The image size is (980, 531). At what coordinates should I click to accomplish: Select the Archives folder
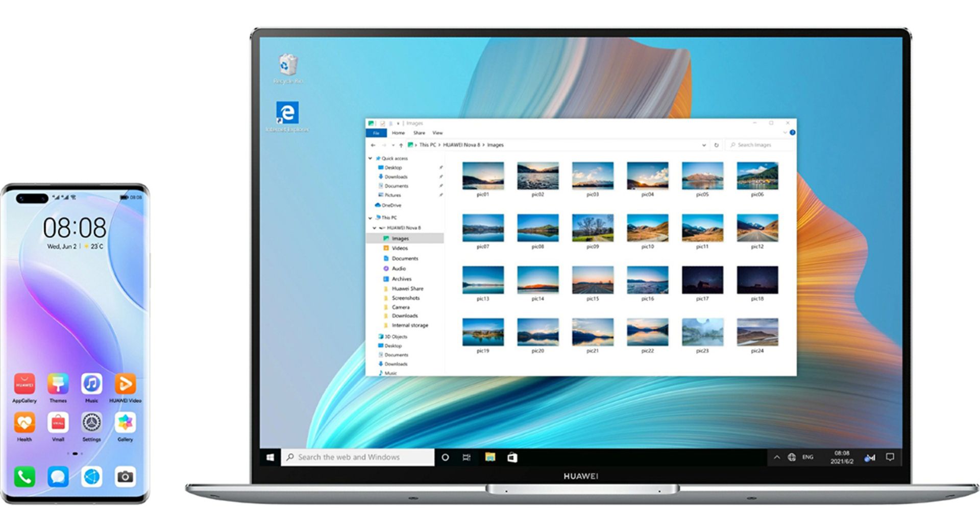coord(397,279)
